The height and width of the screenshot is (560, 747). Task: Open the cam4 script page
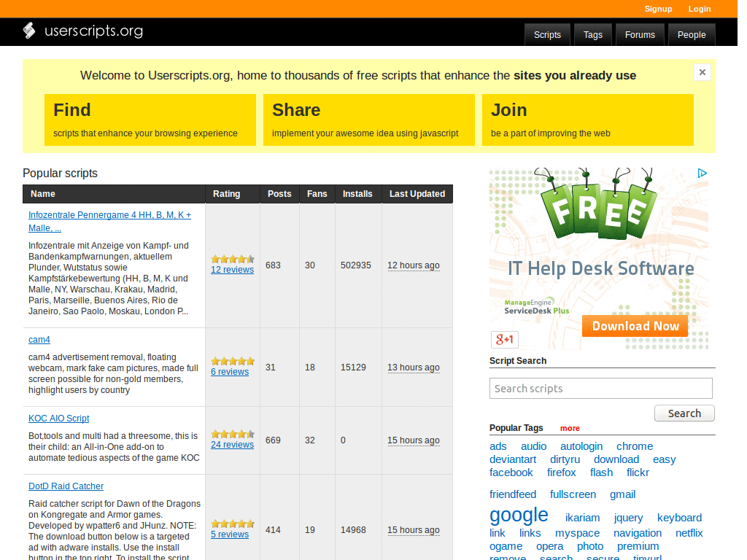(x=39, y=339)
